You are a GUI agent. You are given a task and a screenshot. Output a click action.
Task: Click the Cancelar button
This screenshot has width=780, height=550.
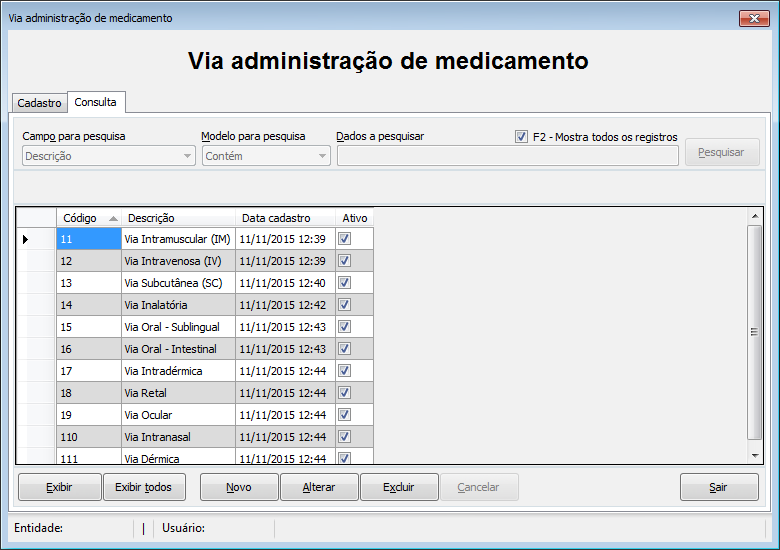tap(479, 487)
